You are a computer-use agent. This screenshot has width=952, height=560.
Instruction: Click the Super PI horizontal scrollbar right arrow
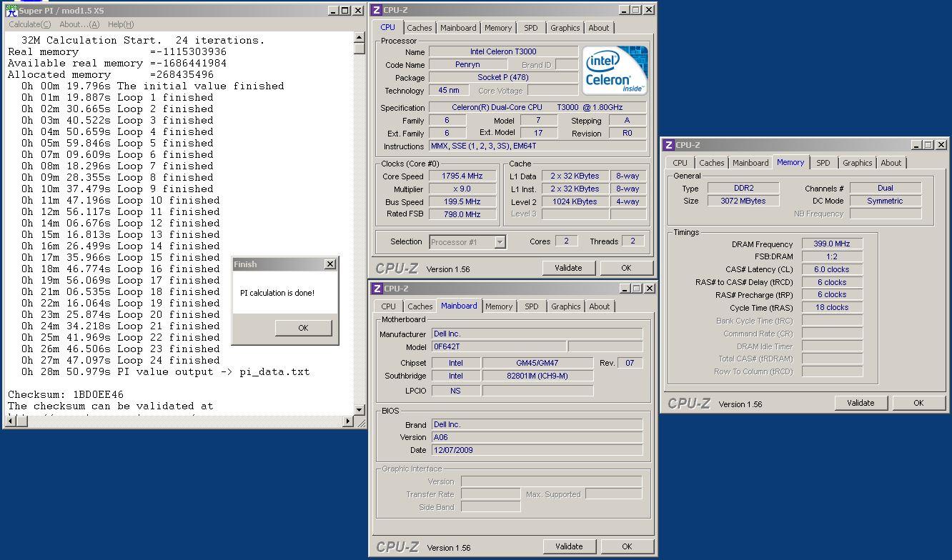[x=348, y=421]
